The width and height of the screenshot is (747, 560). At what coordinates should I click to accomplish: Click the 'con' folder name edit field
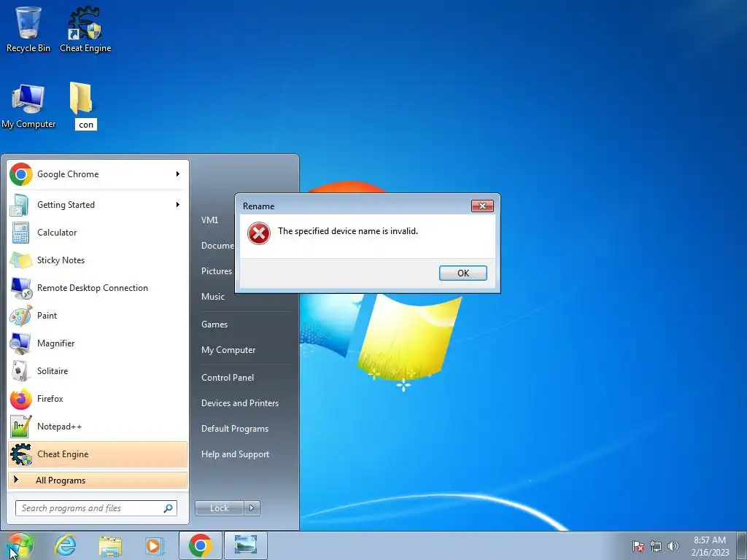click(x=86, y=124)
